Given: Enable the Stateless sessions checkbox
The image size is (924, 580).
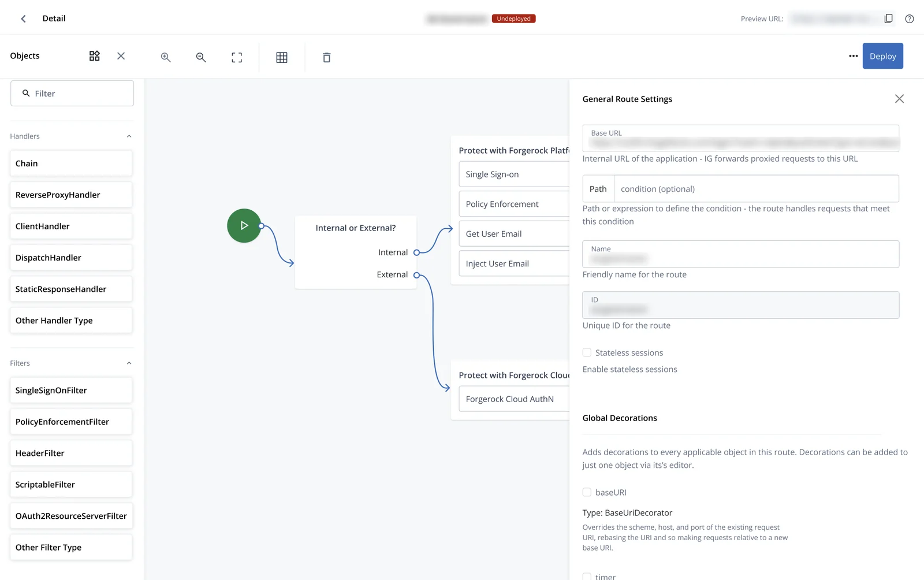Looking at the screenshot, I should 587,352.
